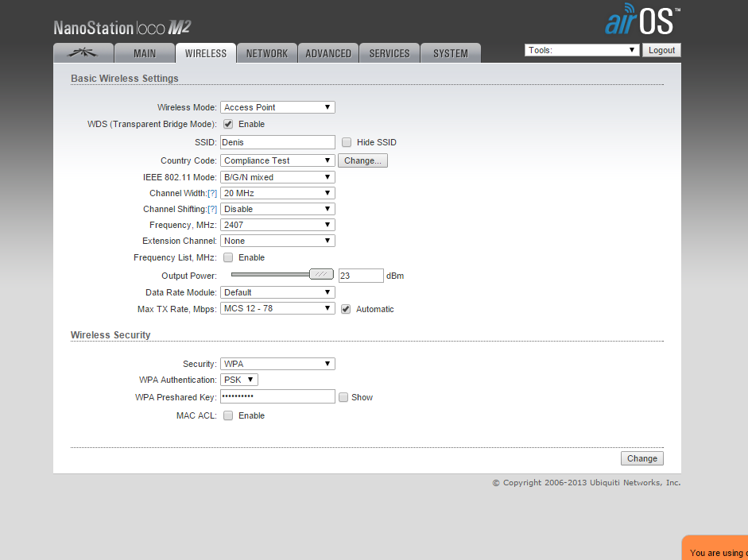The height and width of the screenshot is (560, 748).
Task: Click the Ubiquiti Networks copyright text
Action: (587, 483)
